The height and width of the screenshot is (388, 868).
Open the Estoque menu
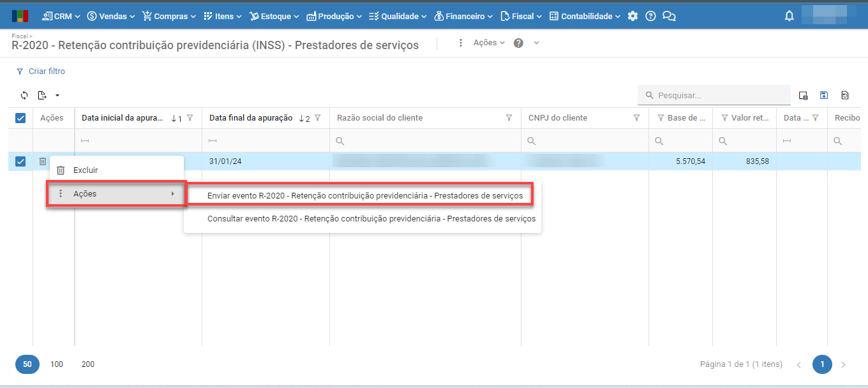(274, 16)
